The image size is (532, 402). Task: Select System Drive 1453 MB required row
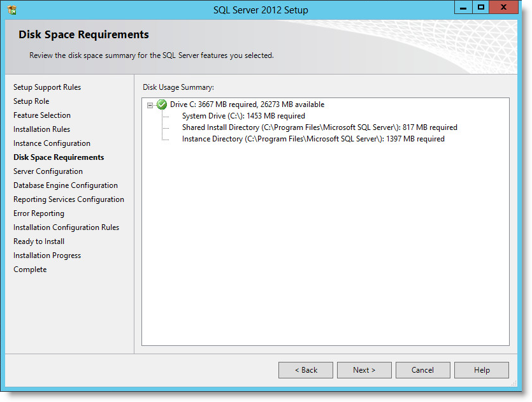pos(243,116)
